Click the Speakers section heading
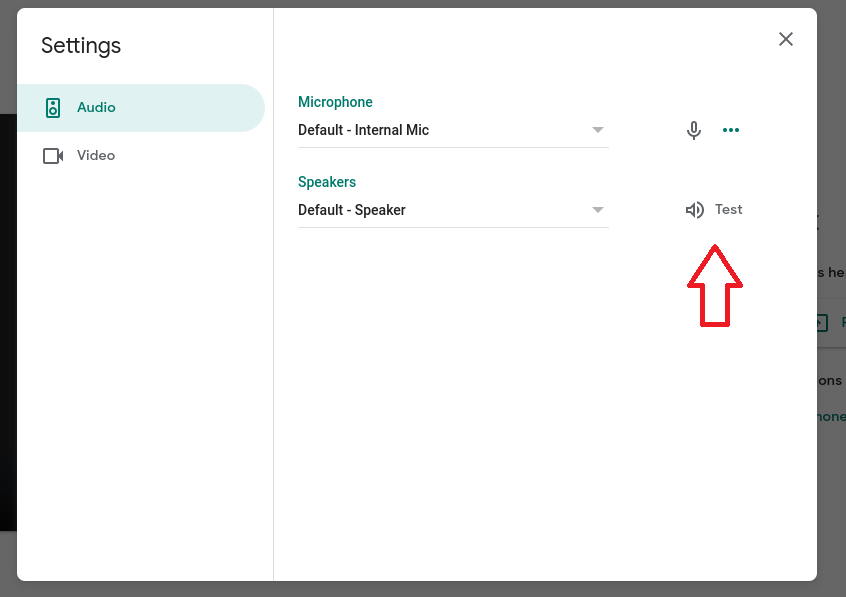 pyautogui.click(x=326, y=181)
